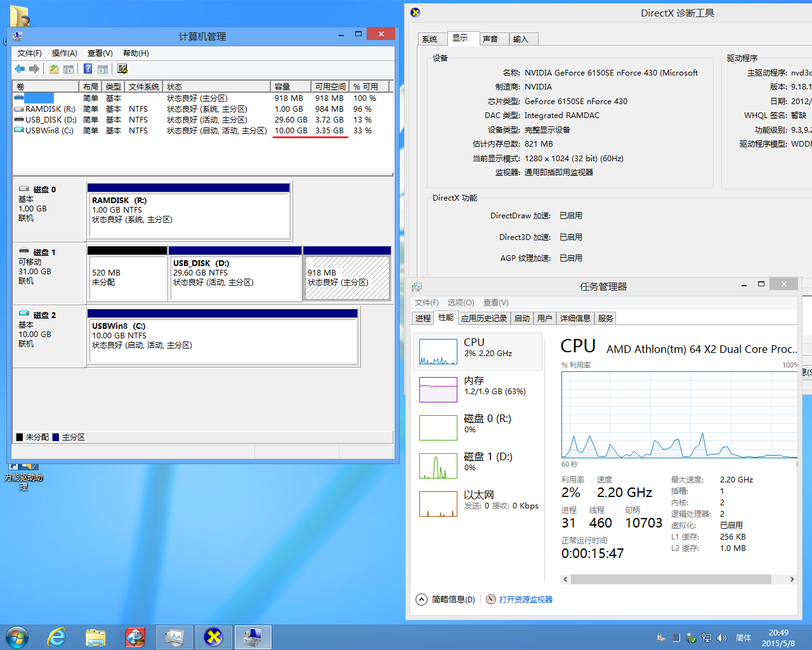Switch to 服务 tab in Task Manager
The height and width of the screenshot is (650, 812).
click(x=606, y=319)
